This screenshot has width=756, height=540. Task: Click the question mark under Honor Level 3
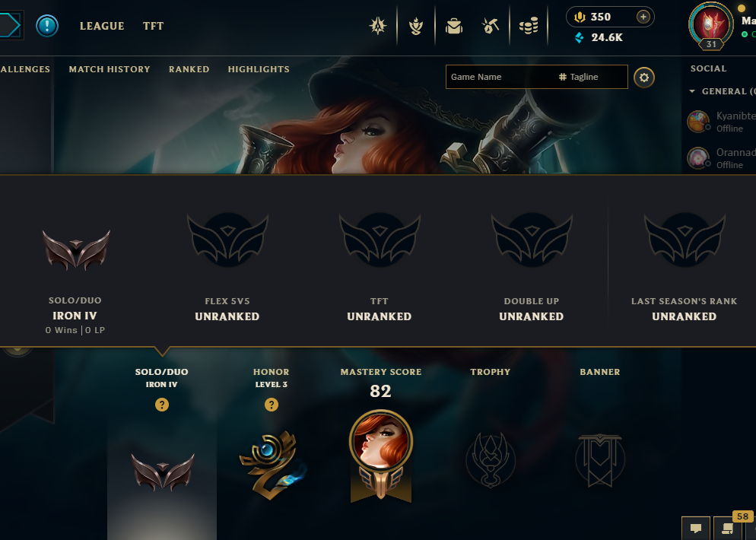point(272,405)
